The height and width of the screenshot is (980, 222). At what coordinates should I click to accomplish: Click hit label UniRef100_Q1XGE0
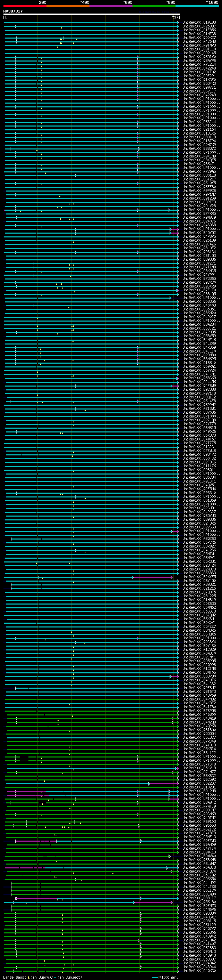[199, 80]
